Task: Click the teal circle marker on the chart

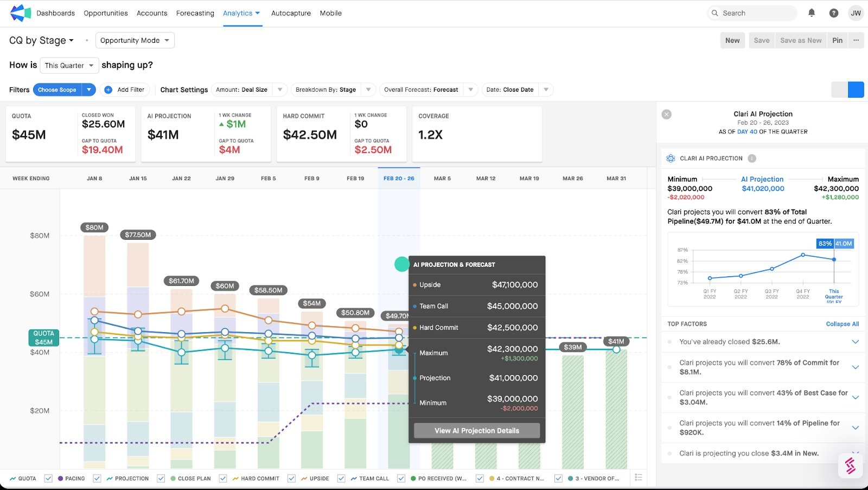Action: point(401,264)
